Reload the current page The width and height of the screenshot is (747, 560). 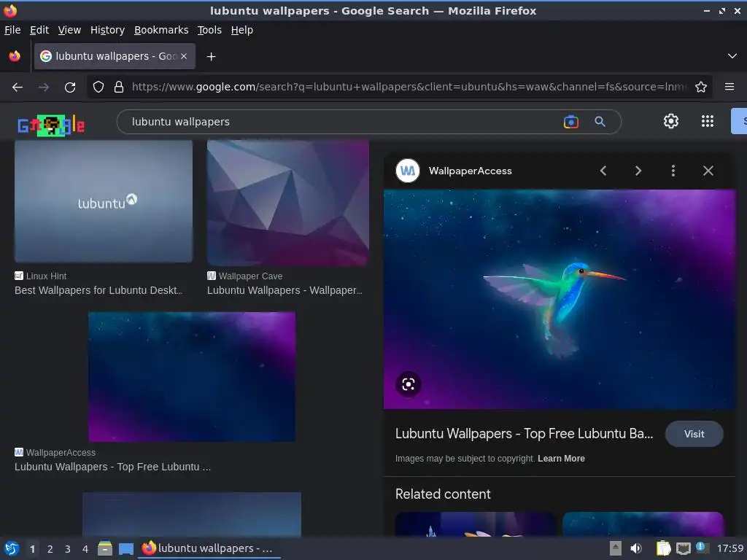pos(70,87)
